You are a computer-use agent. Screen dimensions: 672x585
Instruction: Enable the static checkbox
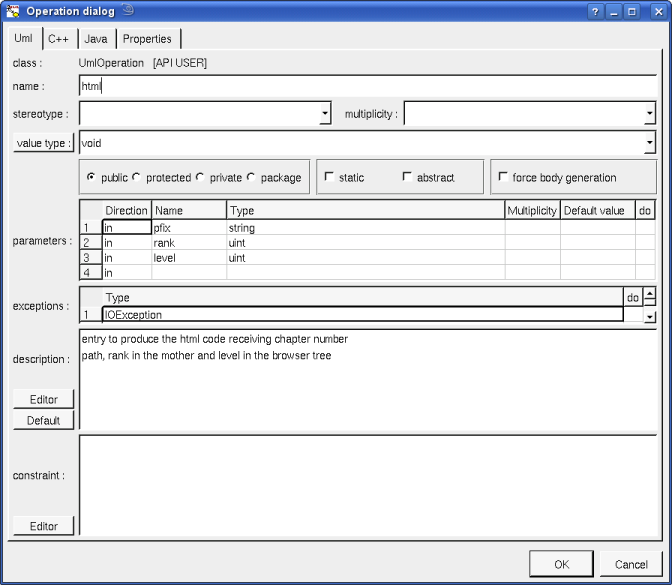point(329,177)
